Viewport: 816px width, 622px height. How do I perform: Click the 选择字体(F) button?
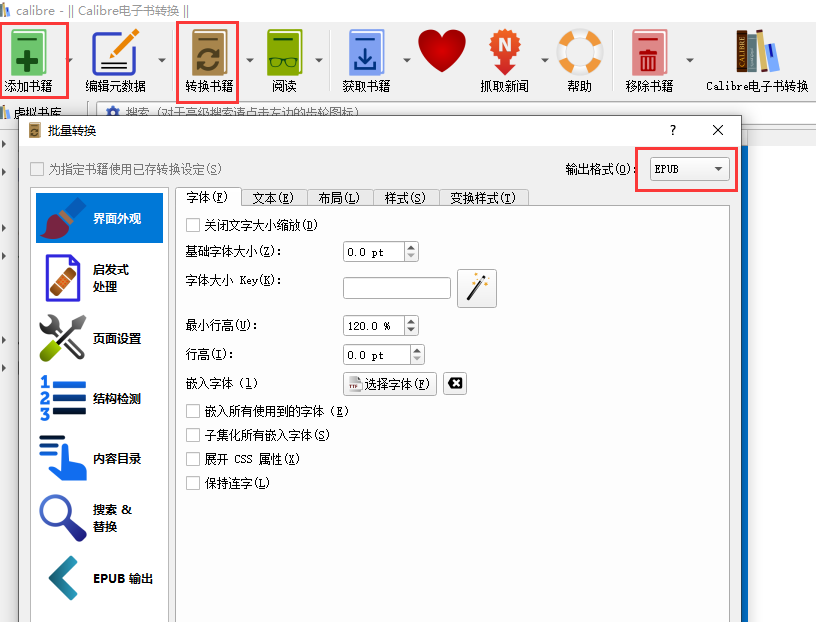point(390,384)
